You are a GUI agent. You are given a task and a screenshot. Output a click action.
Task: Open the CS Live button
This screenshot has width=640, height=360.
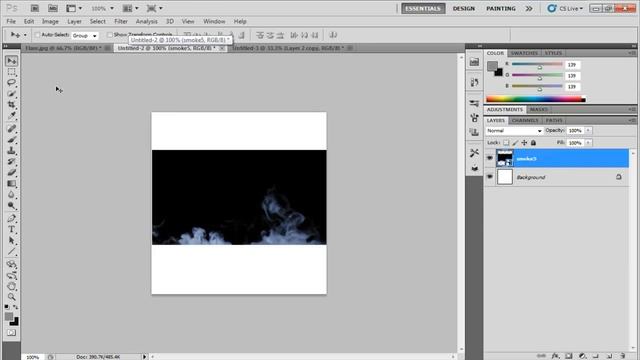click(566, 8)
